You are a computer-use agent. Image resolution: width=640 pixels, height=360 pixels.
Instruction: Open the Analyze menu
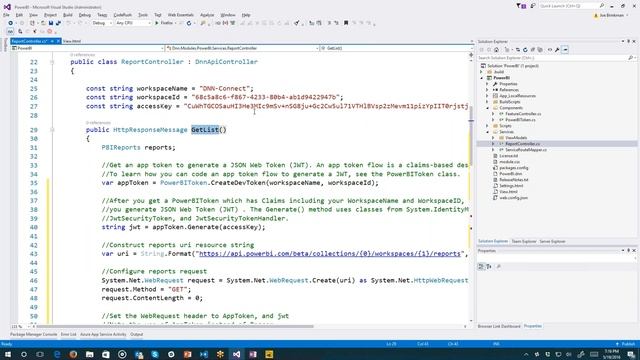click(207, 15)
